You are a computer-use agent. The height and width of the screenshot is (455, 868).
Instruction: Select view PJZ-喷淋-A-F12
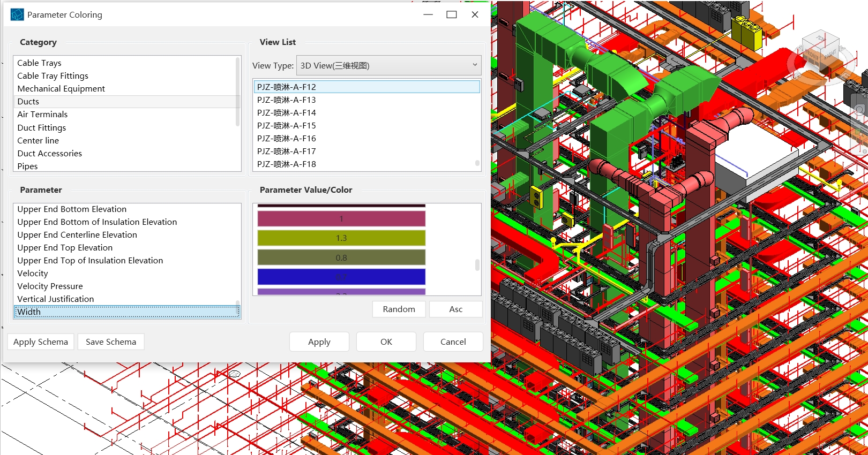click(287, 87)
